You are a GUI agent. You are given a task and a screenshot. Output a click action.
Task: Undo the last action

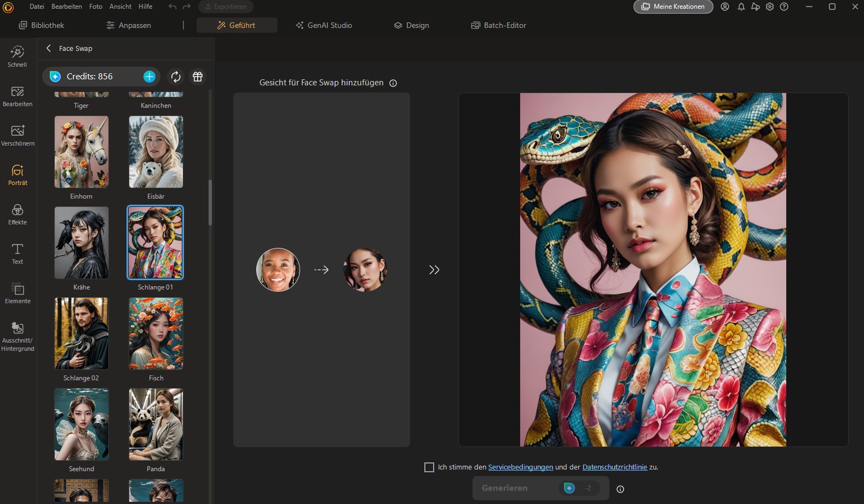[172, 7]
